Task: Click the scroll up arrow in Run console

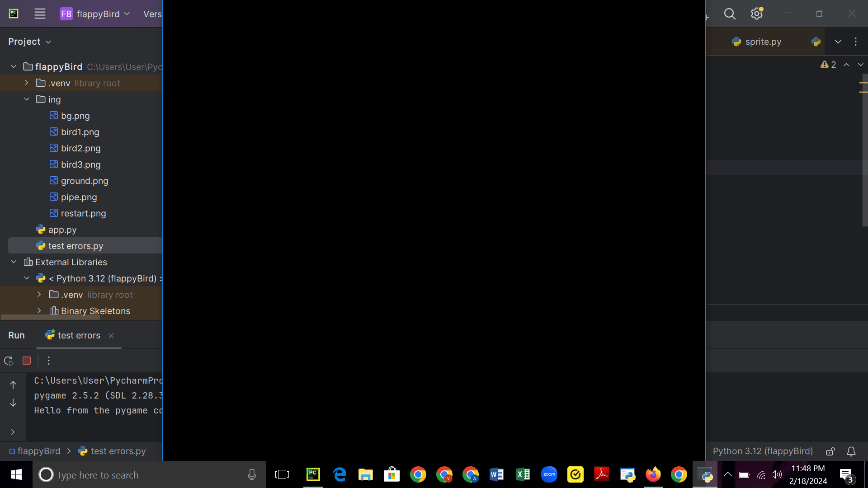Action: [13, 385]
